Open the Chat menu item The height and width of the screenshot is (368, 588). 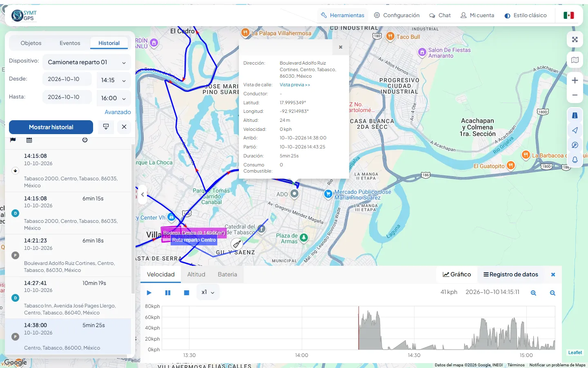point(440,15)
